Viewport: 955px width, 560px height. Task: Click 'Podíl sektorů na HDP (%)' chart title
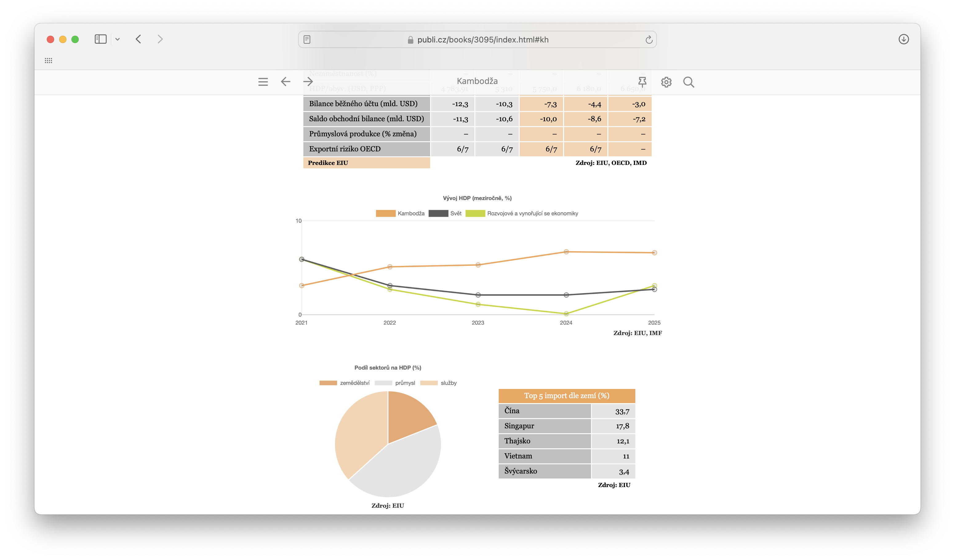(388, 367)
